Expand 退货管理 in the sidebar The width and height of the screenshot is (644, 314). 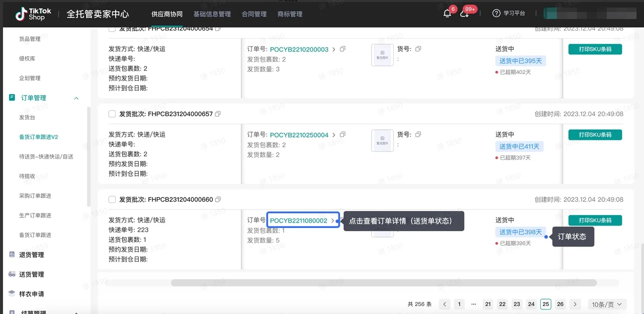click(32, 254)
